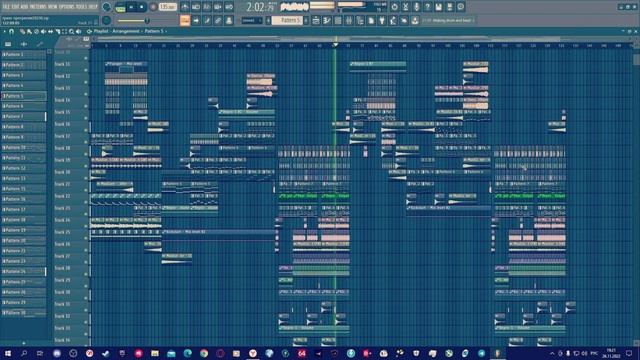Select the playlist Playback speaker tool
The image size is (640, 360).
tap(78, 31)
